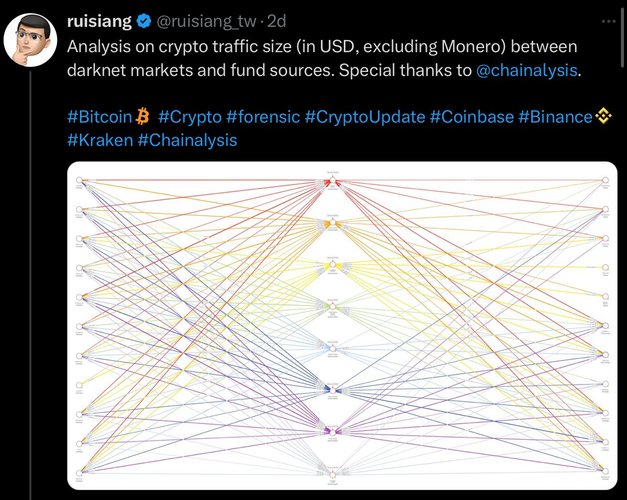Visit the @chainalysis mention
The width and height of the screenshot is (627, 500).
pyautogui.click(x=527, y=70)
